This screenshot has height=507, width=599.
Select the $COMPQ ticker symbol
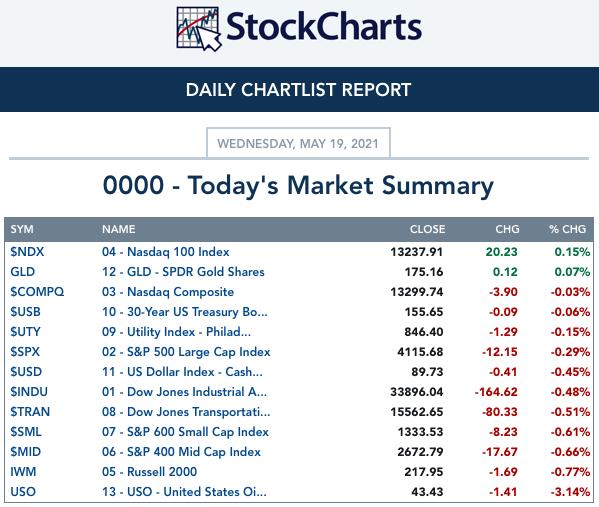37,292
